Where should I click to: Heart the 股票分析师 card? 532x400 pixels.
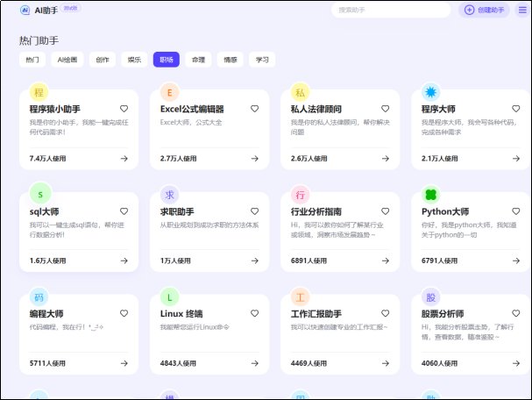click(516, 313)
